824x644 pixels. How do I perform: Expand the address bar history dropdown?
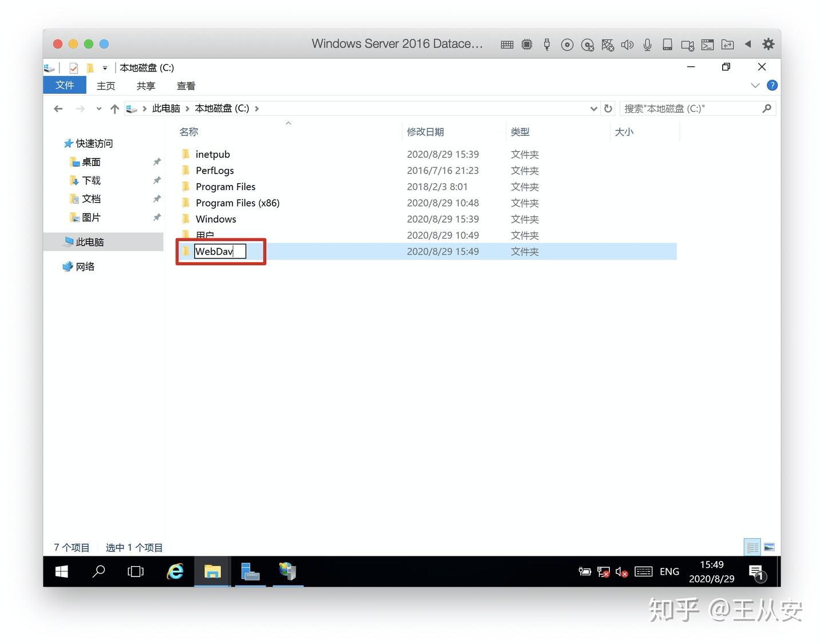[594, 108]
